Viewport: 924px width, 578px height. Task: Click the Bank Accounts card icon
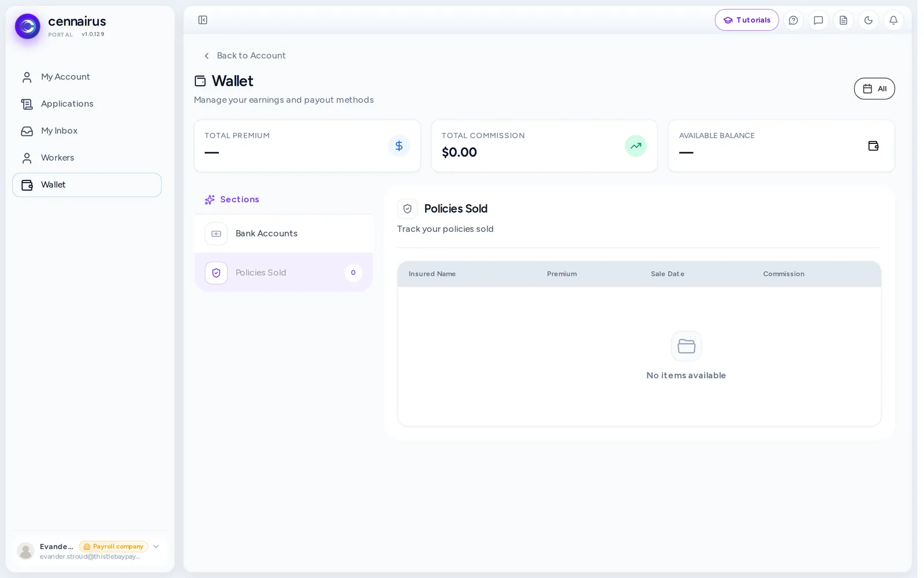(216, 234)
